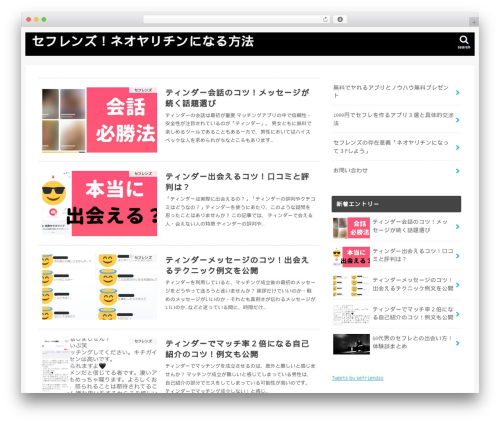Open sidebar entry ティンダー会話のコツ in 新着エントリー

(x=410, y=226)
